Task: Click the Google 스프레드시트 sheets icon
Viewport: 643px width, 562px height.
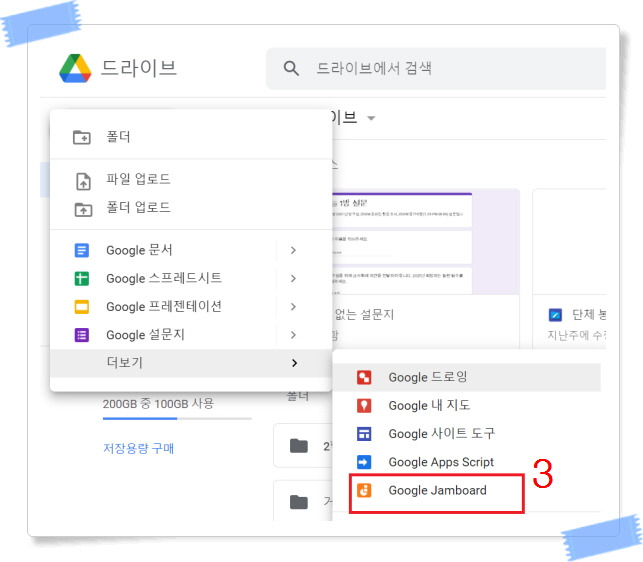Action: [x=81, y=279]
